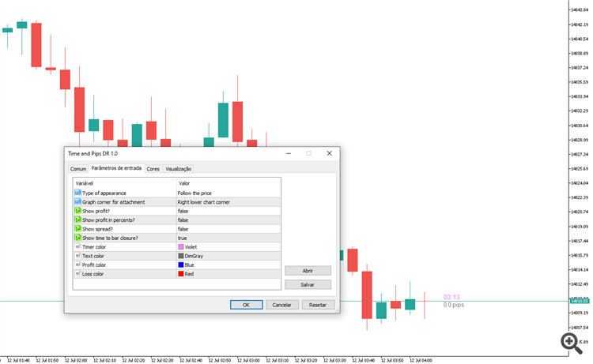Pick the DimGray text color swatch

[181, 256]
